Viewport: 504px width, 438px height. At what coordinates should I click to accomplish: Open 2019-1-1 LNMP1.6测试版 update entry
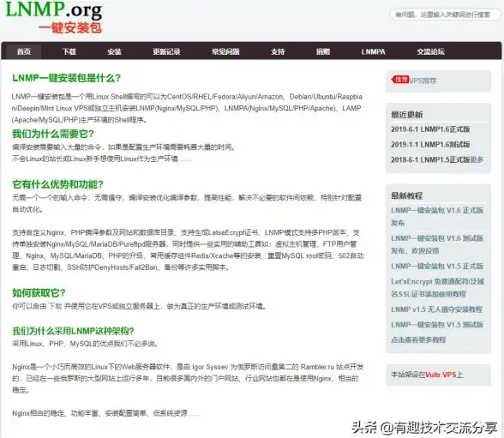click(430, 144)
